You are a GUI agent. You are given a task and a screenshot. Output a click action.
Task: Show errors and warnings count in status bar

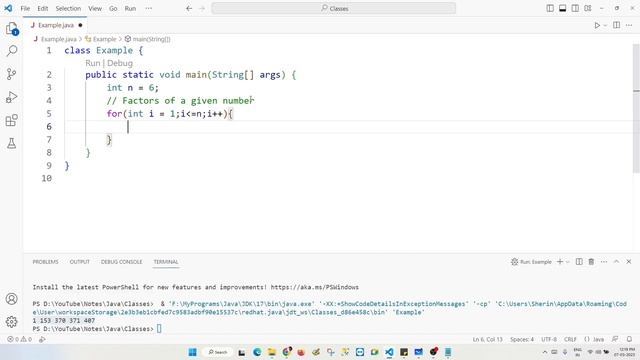click(20, 339)
